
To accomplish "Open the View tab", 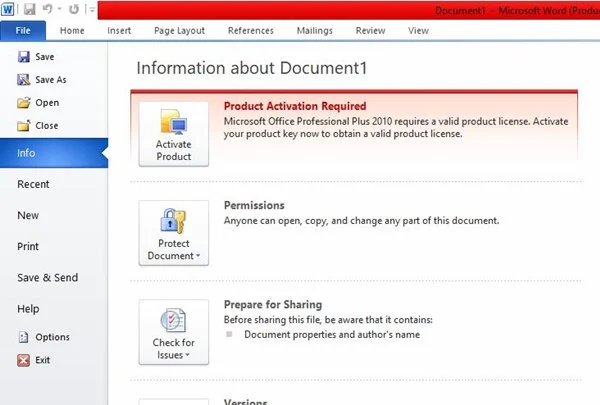I will [x=418, y=31].
